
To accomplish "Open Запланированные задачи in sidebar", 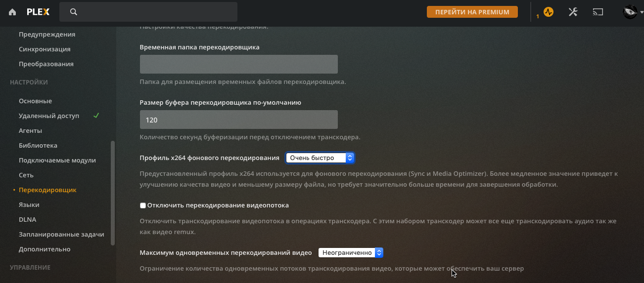I will pos(61,235).
